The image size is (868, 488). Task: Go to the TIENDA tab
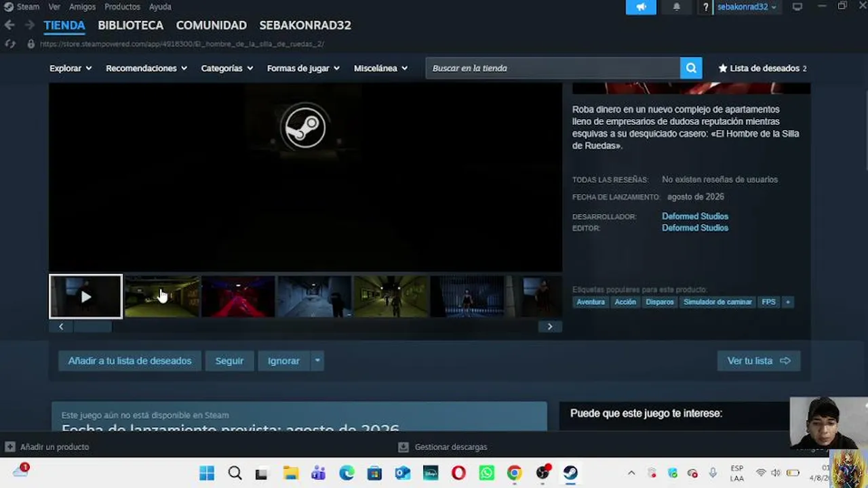tap(64, 25)
